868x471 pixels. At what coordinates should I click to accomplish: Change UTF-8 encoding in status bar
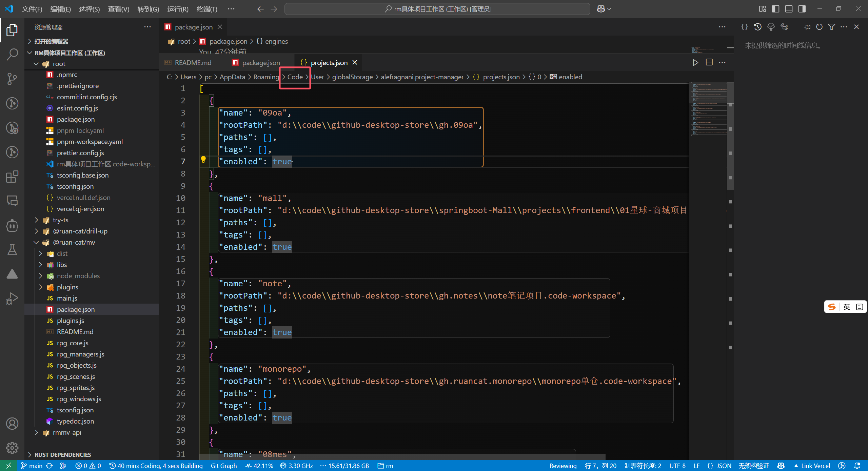tap(677, 466)
